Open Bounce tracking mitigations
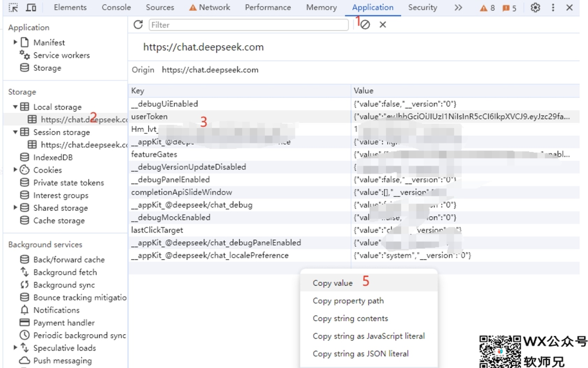The image size is (588, 368). (x=80, y=297)
